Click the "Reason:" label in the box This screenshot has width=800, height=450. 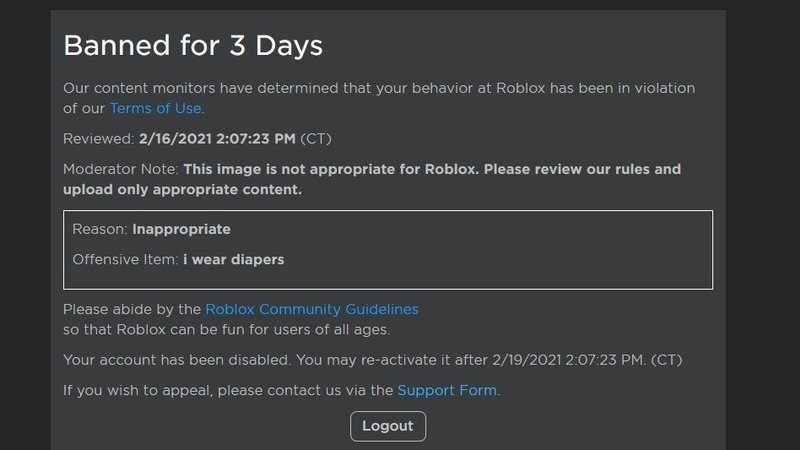point(100,229)
